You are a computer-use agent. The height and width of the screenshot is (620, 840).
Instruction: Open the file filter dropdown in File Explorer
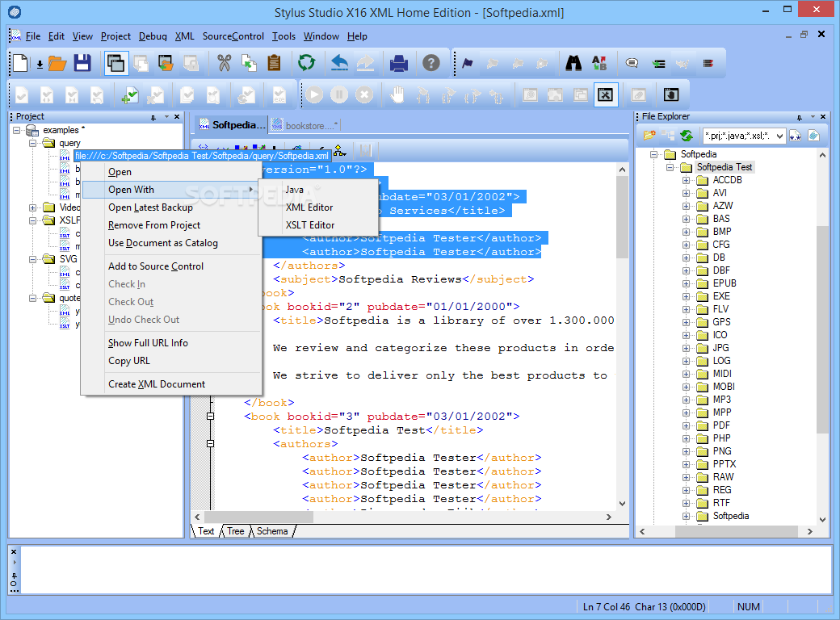779,136
